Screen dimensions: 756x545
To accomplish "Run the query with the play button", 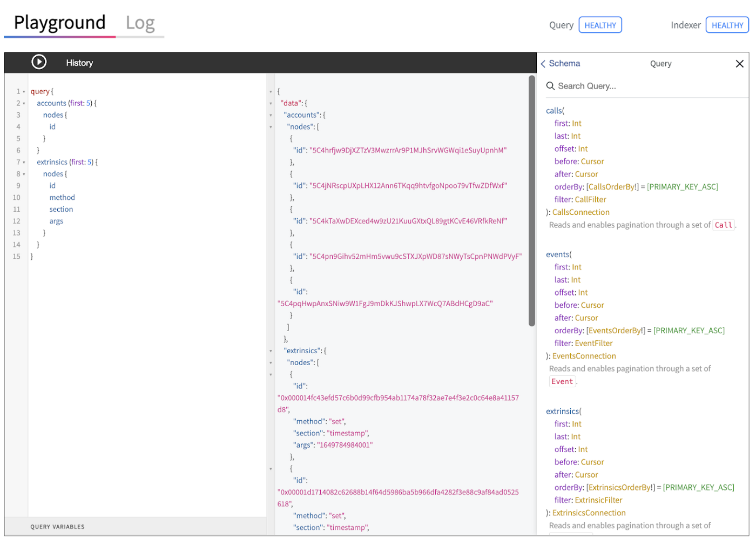I will click(x=39, y=62).
